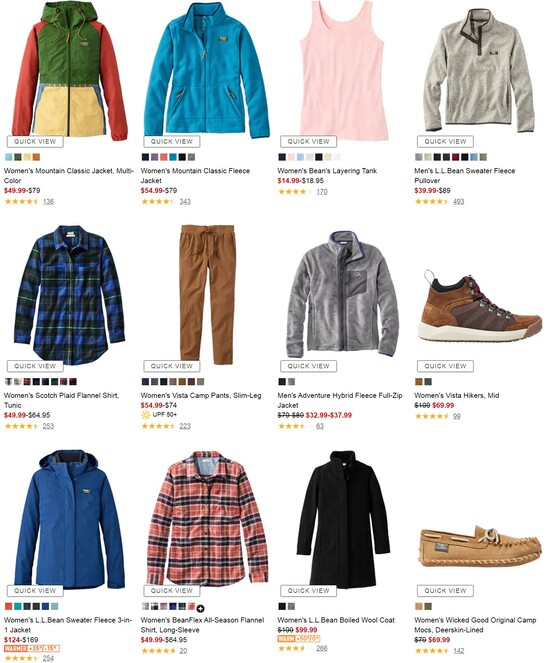Select the teal swatch for Sweater Fleece 3-in-1 Jacket

click(18, 606)
